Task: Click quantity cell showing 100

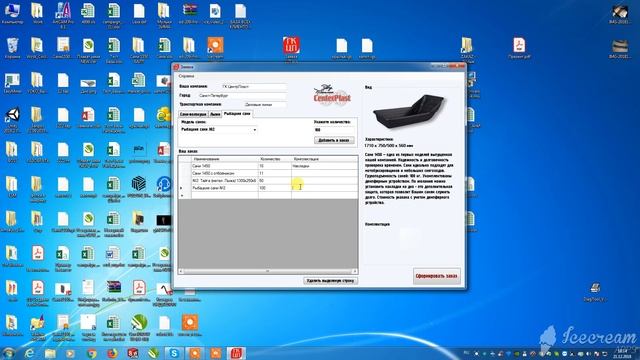Action: (x=275, y=188)
